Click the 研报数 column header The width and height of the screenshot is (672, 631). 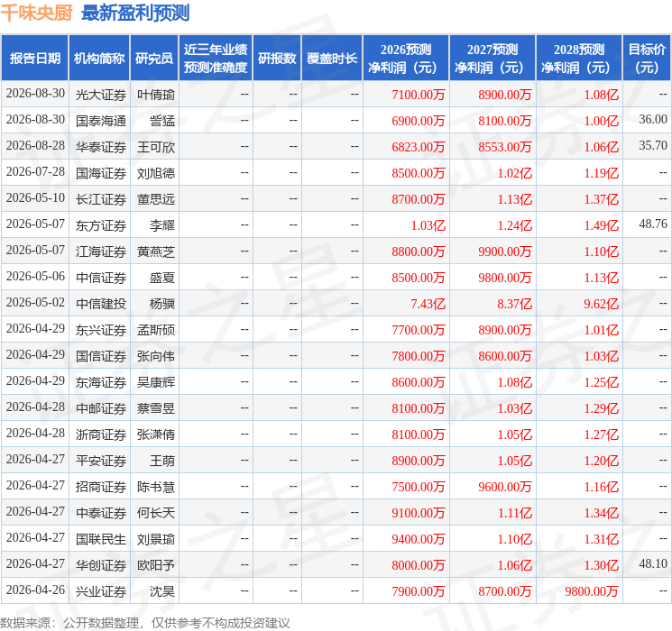(277, 59)
